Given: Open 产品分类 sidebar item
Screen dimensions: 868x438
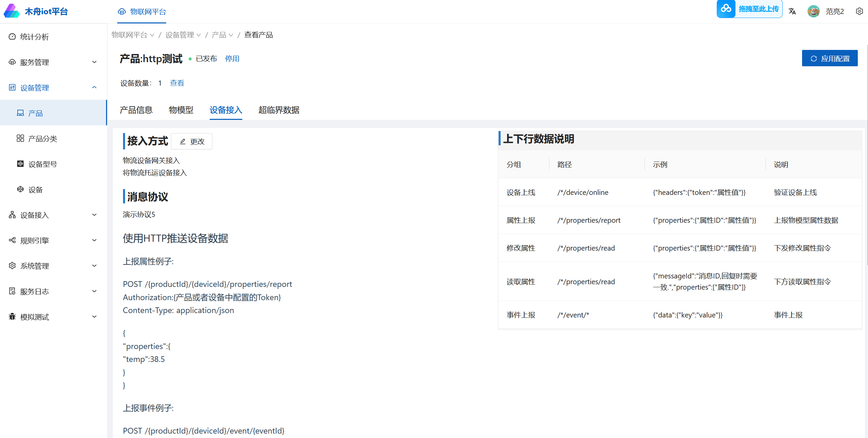Looking at the screenshot, I should tap(42, 139).
